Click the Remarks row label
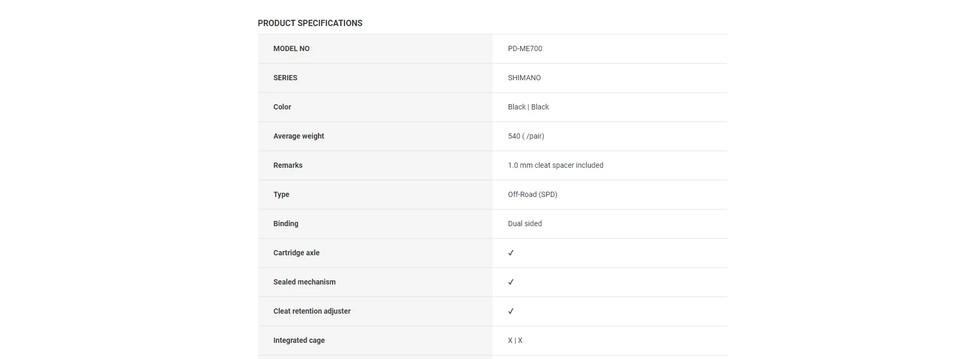The image size is (980, 359). [288, 165]
